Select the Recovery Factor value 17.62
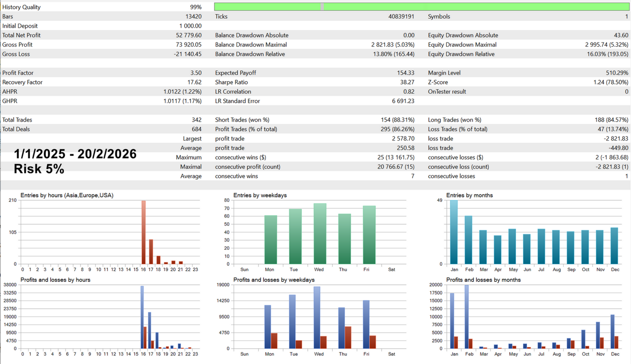Screen dimensions: 631x364 pos(194,82)
